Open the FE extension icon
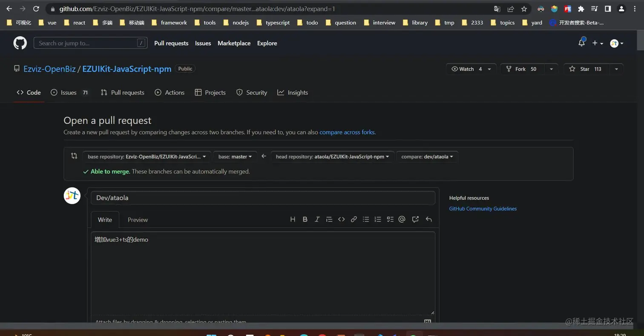This screenshot has height=336, width=644. [567, 9]
